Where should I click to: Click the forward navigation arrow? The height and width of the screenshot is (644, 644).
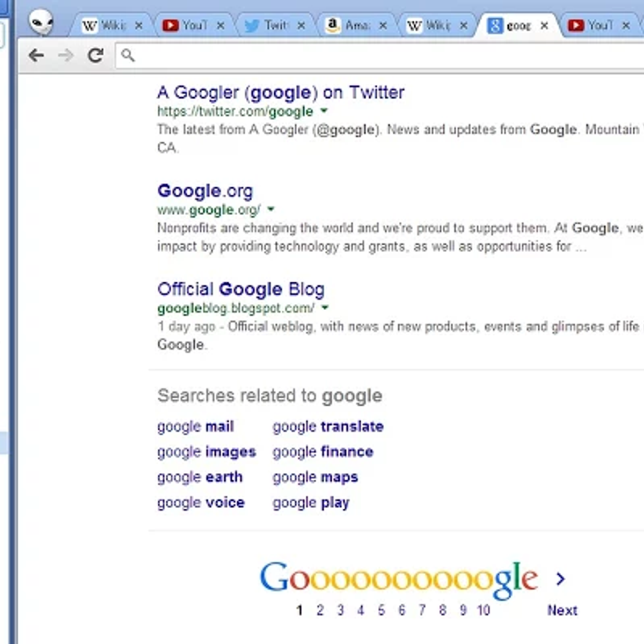click(x=65, y=55)
